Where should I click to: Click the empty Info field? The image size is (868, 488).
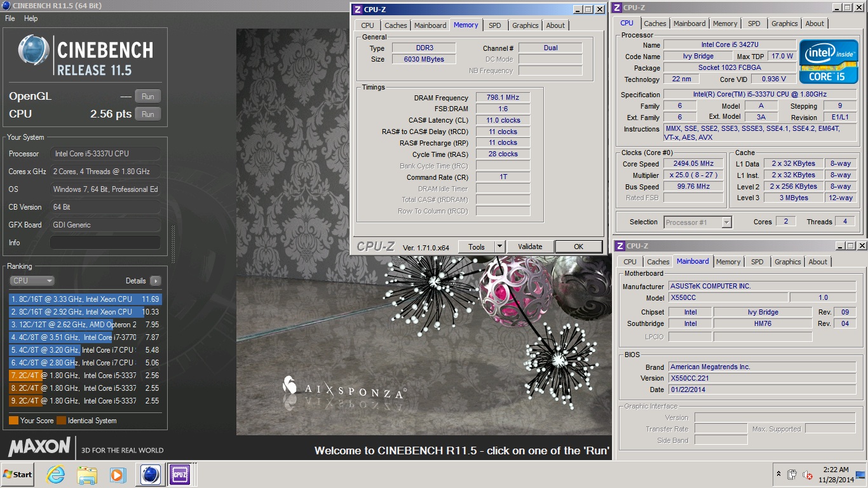click(105, 243)
